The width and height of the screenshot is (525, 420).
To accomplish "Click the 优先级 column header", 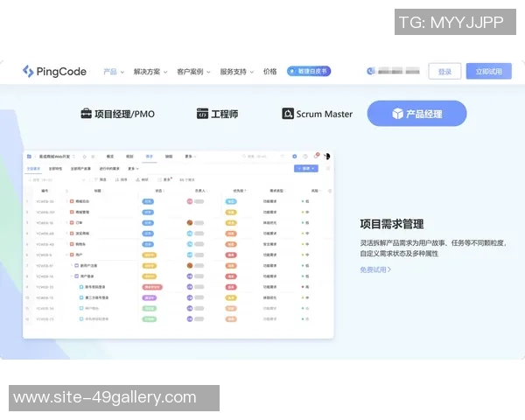I will pos(239,191).
